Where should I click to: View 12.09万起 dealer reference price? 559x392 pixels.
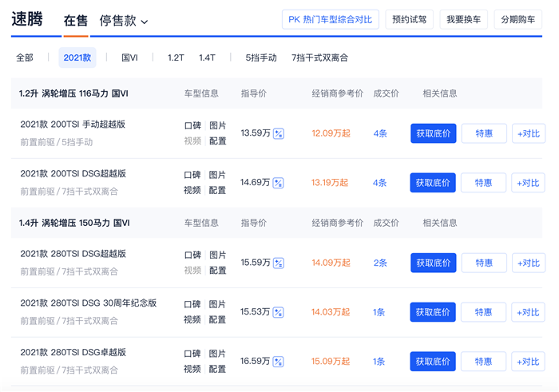[331, 133]
